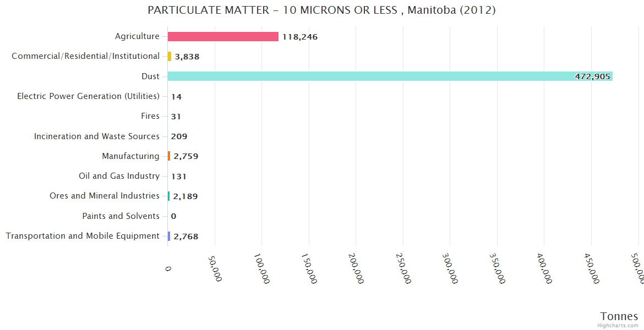Select Incineration and Waste Sources label

96,136
